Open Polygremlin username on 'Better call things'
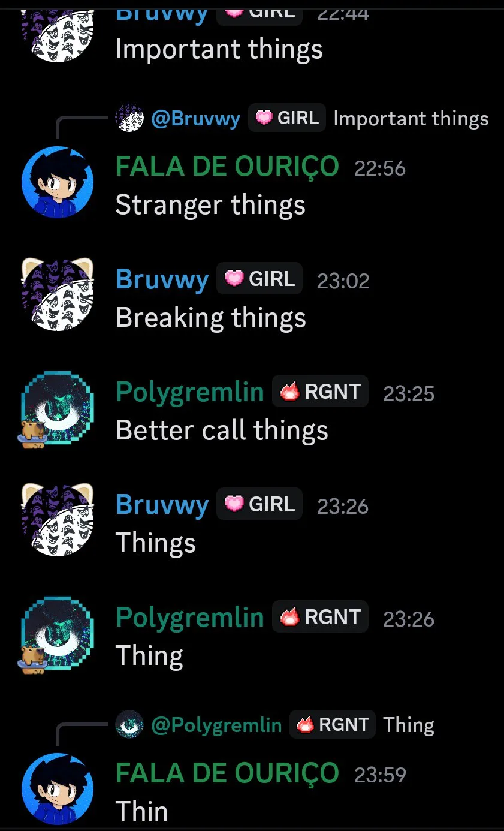Screen dimensions: 504x831 [189, 392]
